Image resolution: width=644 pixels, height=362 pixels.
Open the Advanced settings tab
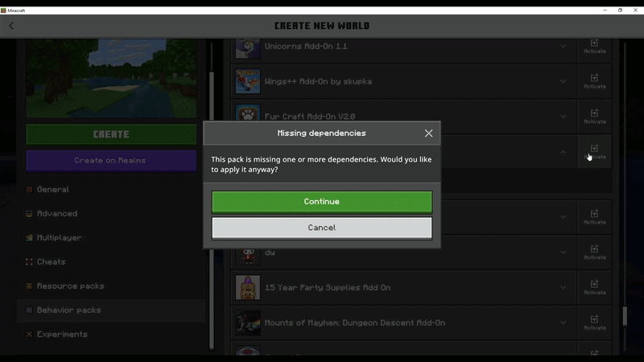[x=111, y=214]
